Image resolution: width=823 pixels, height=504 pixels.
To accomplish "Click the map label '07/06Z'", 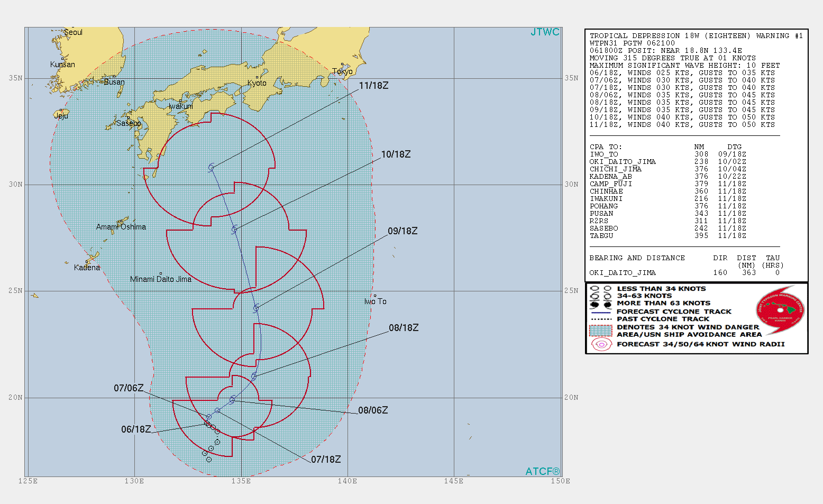I will point(129,388).
